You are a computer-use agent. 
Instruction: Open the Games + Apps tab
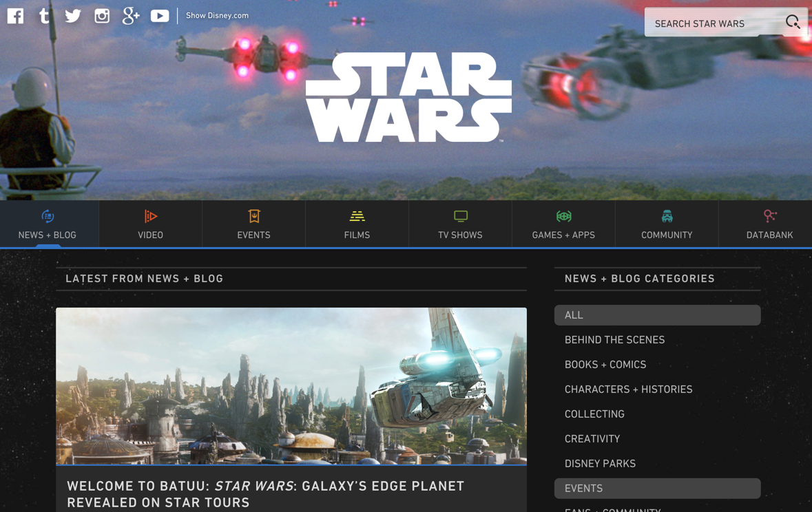pyautogui.click(x=563, y=224)
